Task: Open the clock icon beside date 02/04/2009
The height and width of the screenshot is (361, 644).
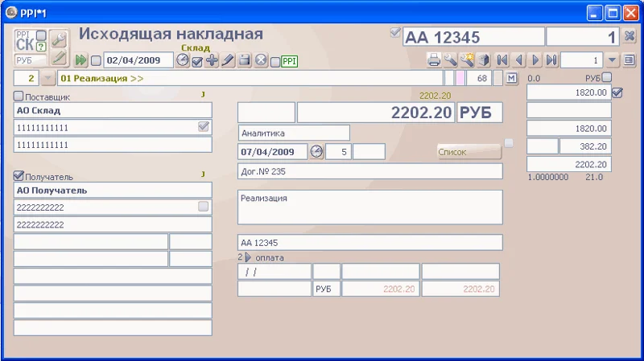Action: click(183, 61)
